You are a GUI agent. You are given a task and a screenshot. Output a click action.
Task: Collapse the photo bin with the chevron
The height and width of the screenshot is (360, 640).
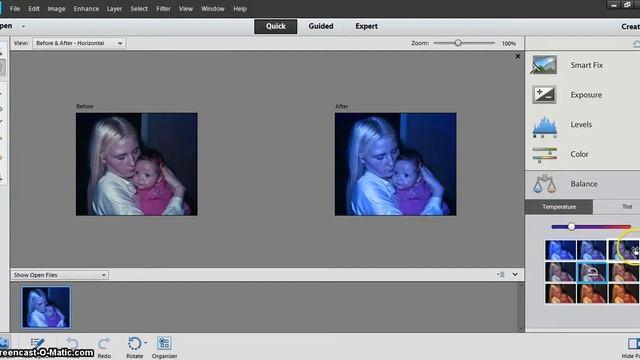(515, 275)
